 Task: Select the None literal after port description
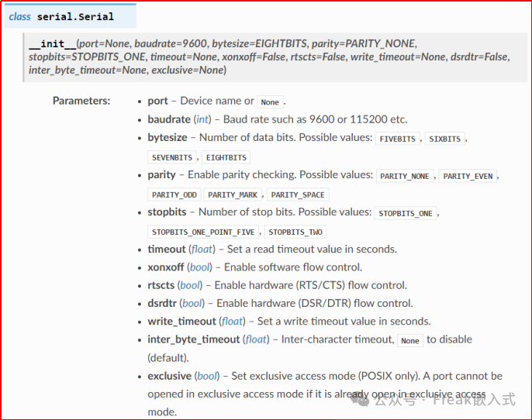(270, 102)
